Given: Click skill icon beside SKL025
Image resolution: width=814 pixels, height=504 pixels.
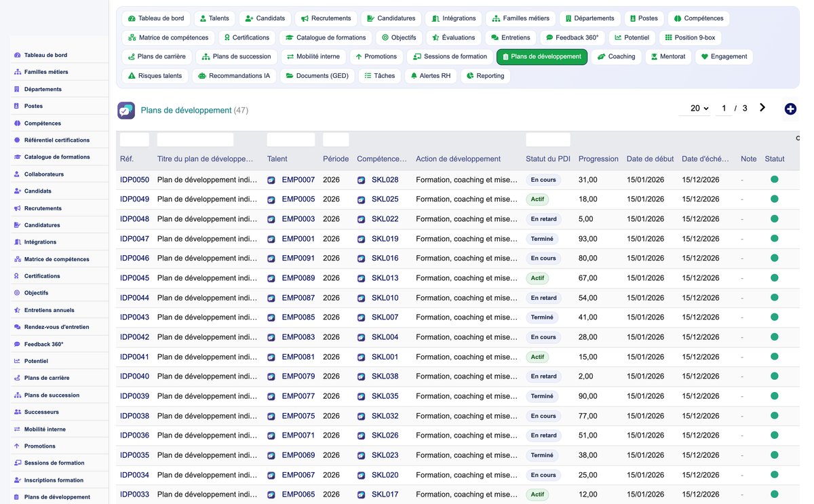Looking at the screenshot, I should pyautogui.click(x=362, y=200).
